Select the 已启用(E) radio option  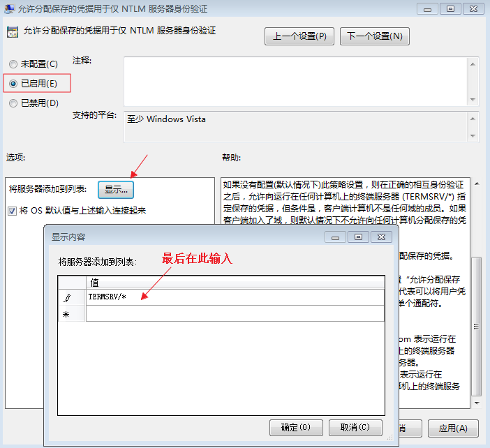tap(13, 83)
